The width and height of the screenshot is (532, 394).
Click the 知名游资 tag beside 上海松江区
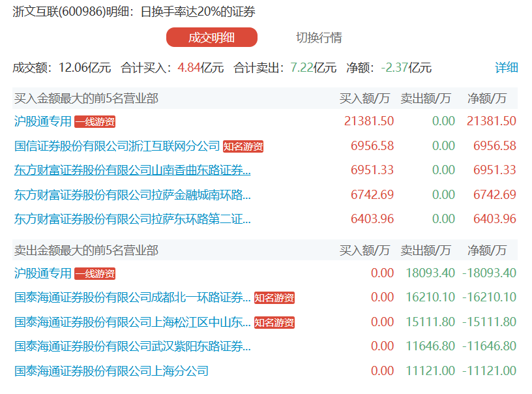274,322
